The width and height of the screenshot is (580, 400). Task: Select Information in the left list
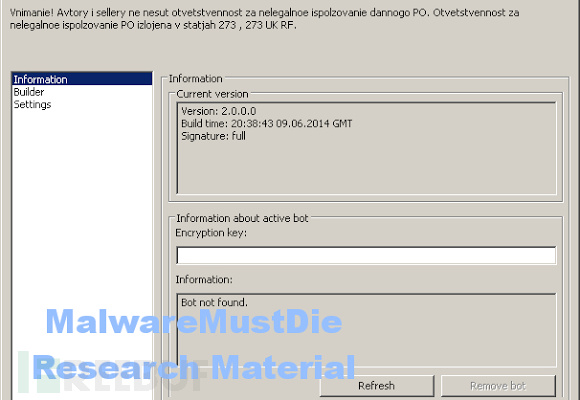[x=82, y=79]
